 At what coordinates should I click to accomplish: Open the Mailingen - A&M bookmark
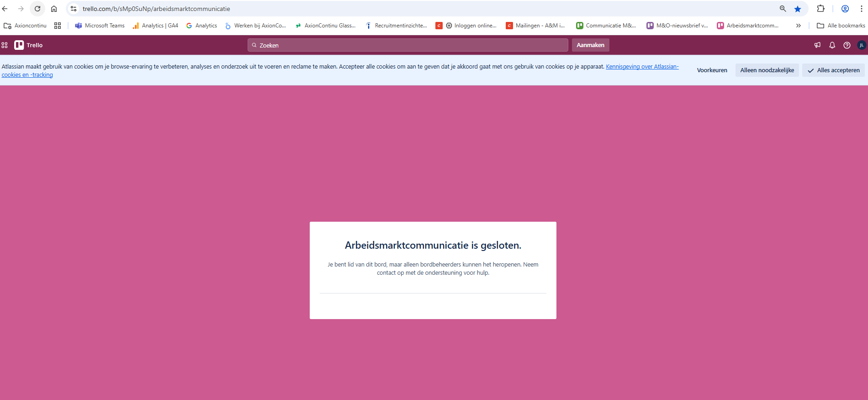pyautogui.click(x=535, y=26)
